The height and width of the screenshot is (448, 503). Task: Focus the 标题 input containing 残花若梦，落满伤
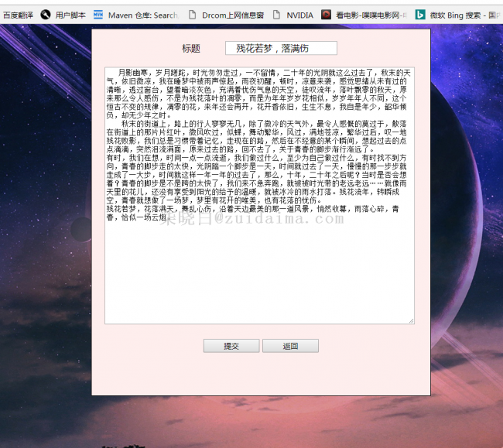coord(281,48)
